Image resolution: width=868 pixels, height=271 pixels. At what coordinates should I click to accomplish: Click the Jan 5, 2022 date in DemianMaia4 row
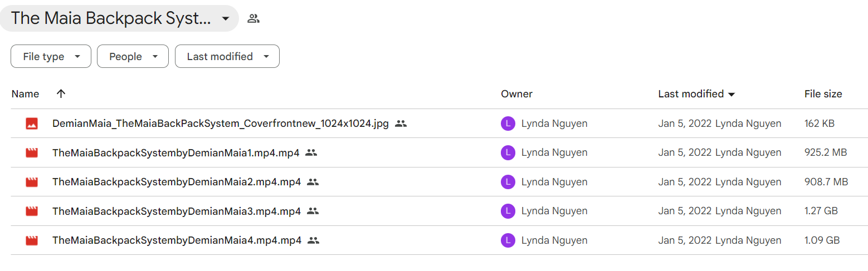tap(685, 240)
